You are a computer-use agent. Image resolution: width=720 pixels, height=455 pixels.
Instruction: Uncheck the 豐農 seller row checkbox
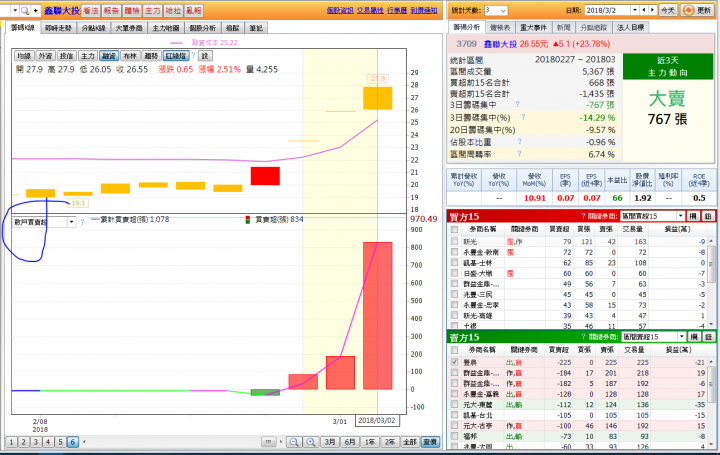pyautogui.click(x=454, y=362)
